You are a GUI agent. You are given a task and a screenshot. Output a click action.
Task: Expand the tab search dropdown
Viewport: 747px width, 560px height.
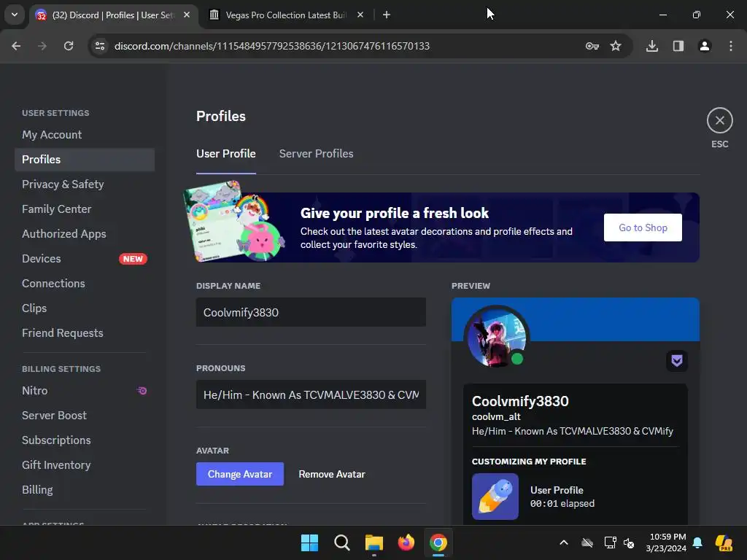15,15
